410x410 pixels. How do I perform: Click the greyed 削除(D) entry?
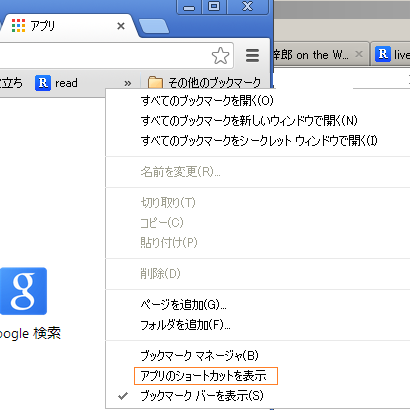click(x=258, y=274)
